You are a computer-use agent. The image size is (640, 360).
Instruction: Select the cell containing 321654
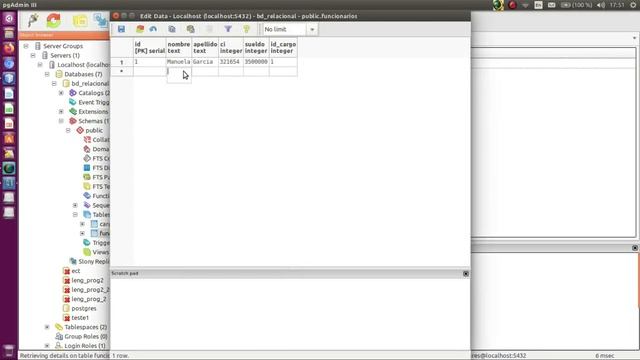pyautogui.click(x=231, y=62)
